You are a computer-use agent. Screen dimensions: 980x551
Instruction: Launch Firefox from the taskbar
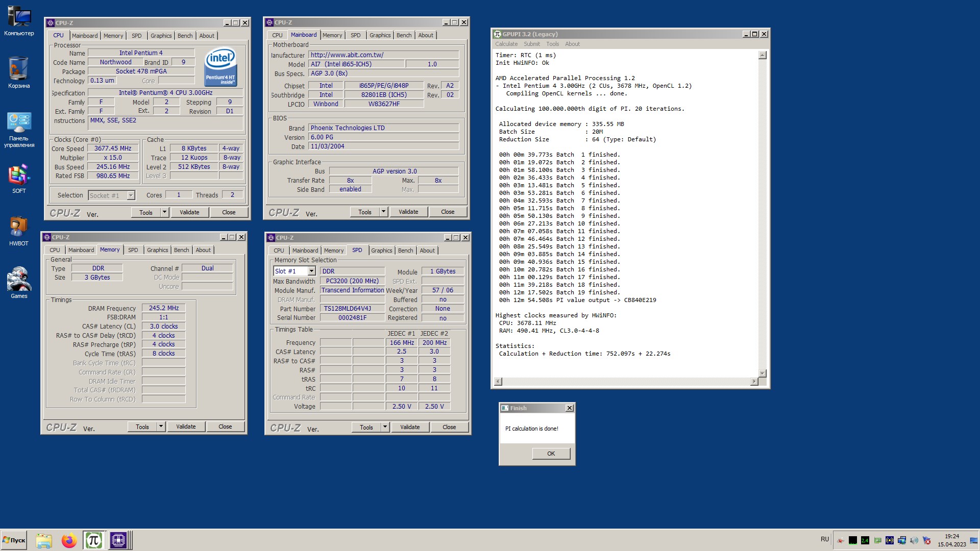pos(69,540)
